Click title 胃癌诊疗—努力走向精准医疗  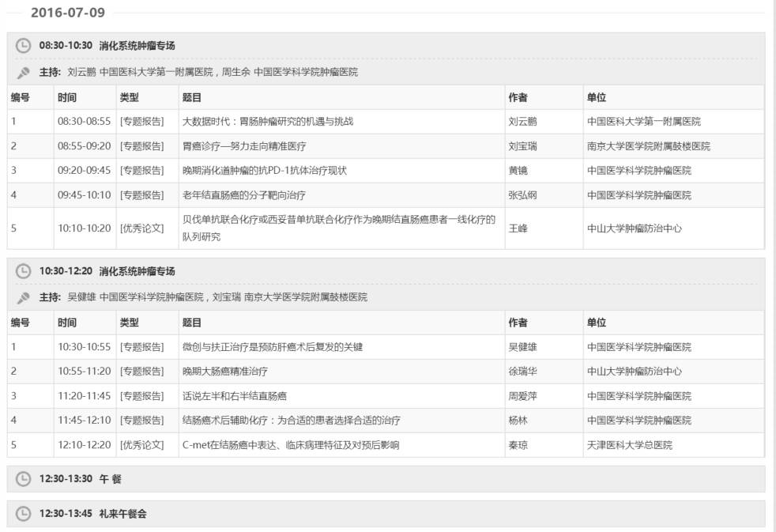(244, 146)
